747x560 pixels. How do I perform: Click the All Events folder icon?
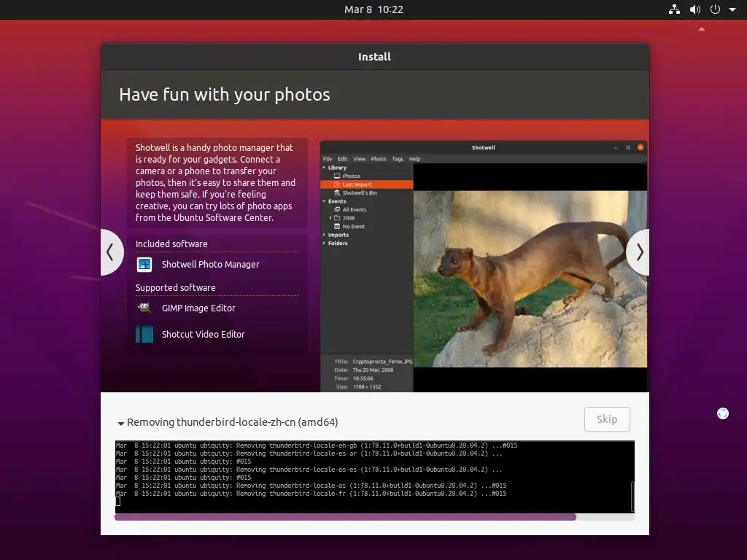pos(337,209)
